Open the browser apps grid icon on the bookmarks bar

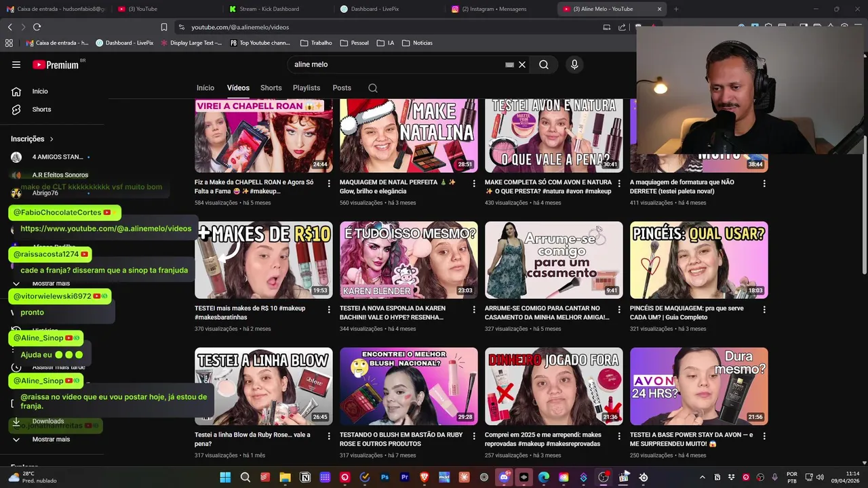click(x=9, y=43)
